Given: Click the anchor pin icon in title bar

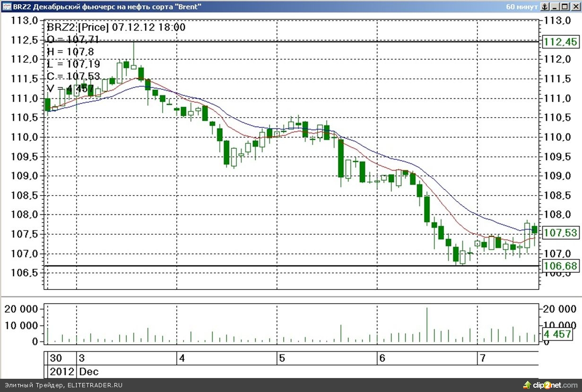Looking at the screenshot, I should click(x=545, y=7).
